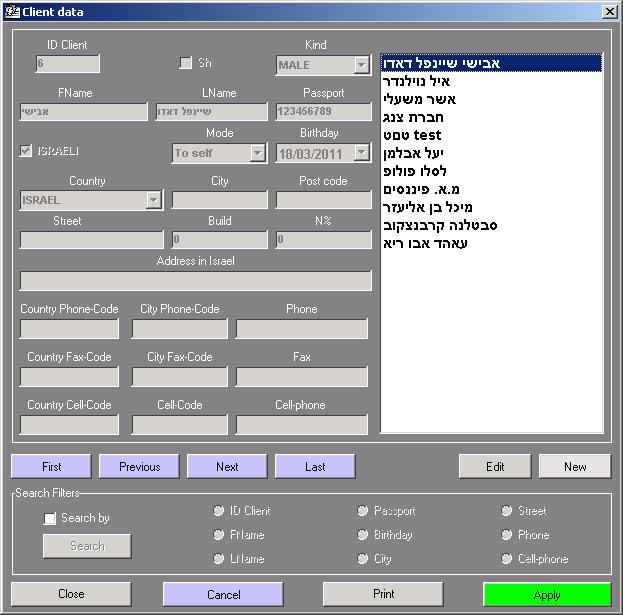Toggle the ISRAELI checkbox
623x615 pixels.
click(x=27, y=151)
